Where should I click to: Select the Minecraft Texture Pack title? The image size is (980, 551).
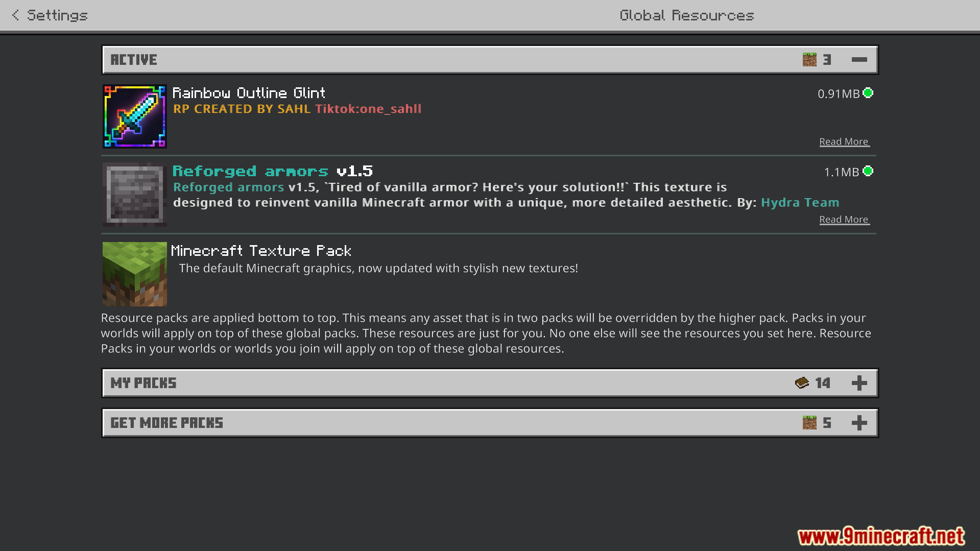tap(261, 251)
